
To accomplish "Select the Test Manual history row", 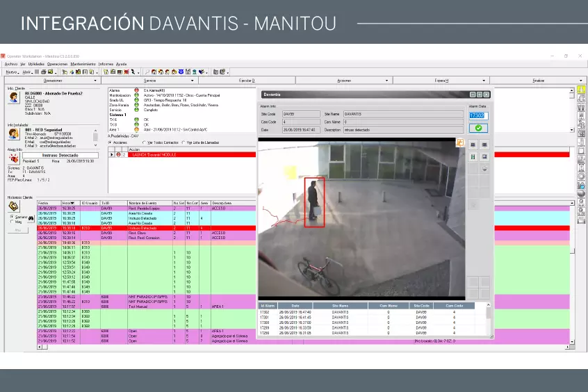I will (147, 307).
